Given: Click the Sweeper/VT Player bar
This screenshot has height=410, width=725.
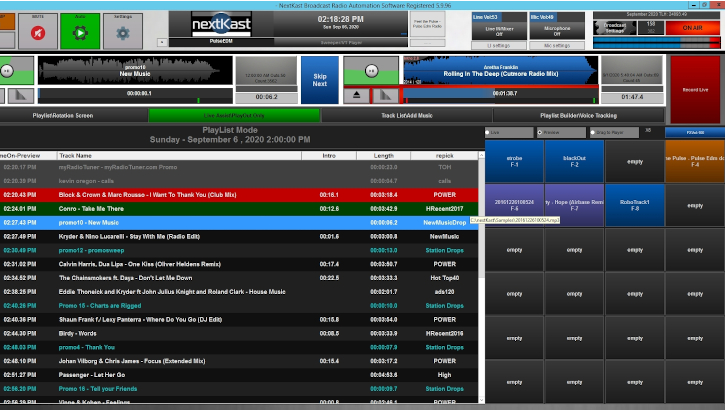Looking at the screenshot, I should 341,43.
